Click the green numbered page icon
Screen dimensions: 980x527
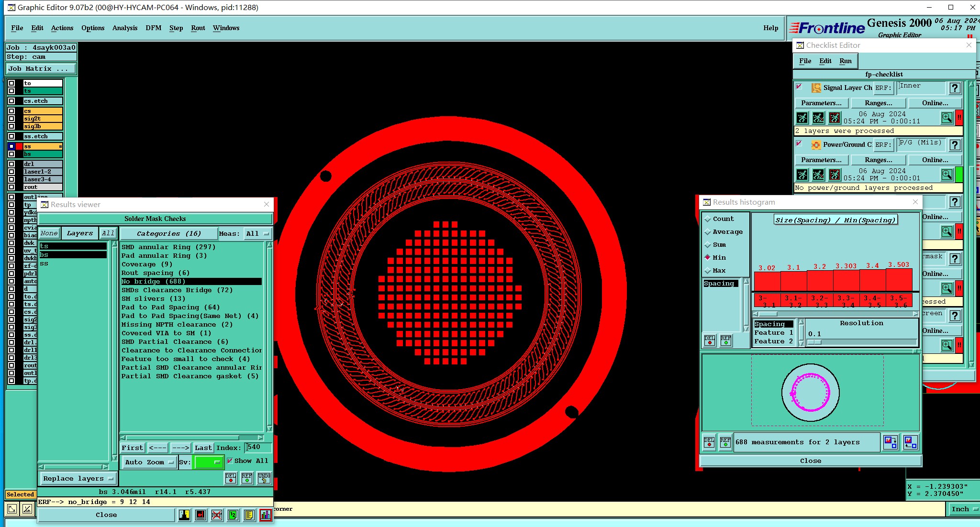click(233, 515)
